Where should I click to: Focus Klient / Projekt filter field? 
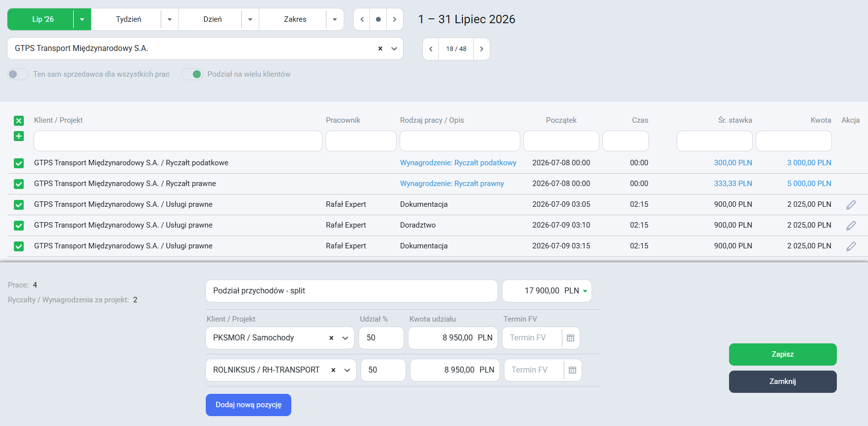178,141
